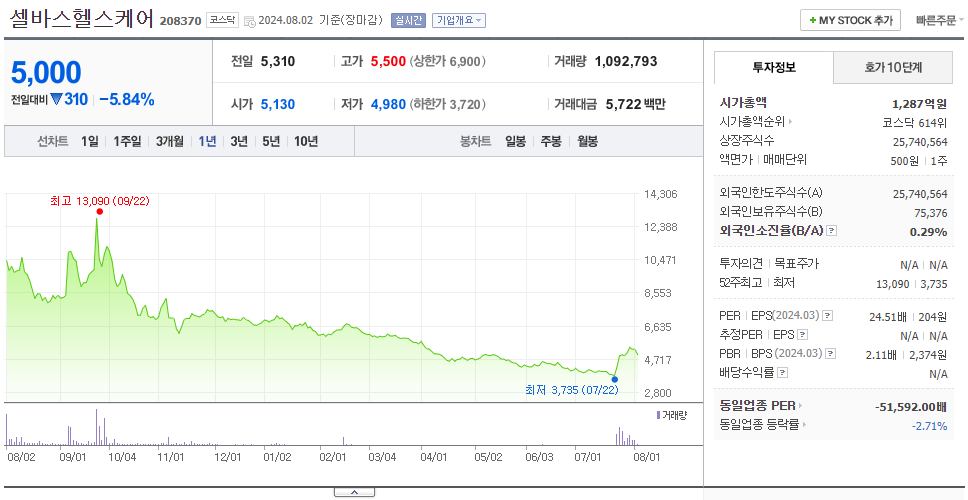Image resolution: width=968 pixels, height=500 pixels.
Task: Show 일봉 daily candlestick chart
Action: pyautogui.click(x=515, y=141)
